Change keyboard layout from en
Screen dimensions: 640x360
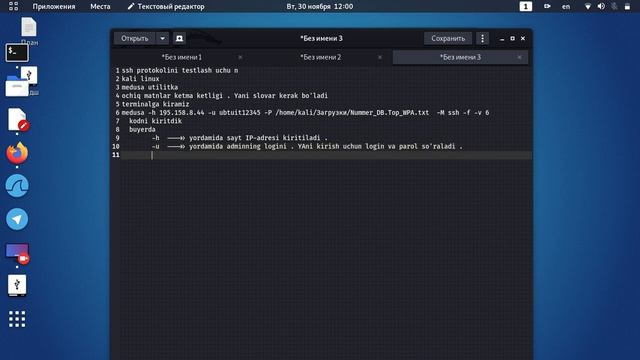click(x=566, y=6)
